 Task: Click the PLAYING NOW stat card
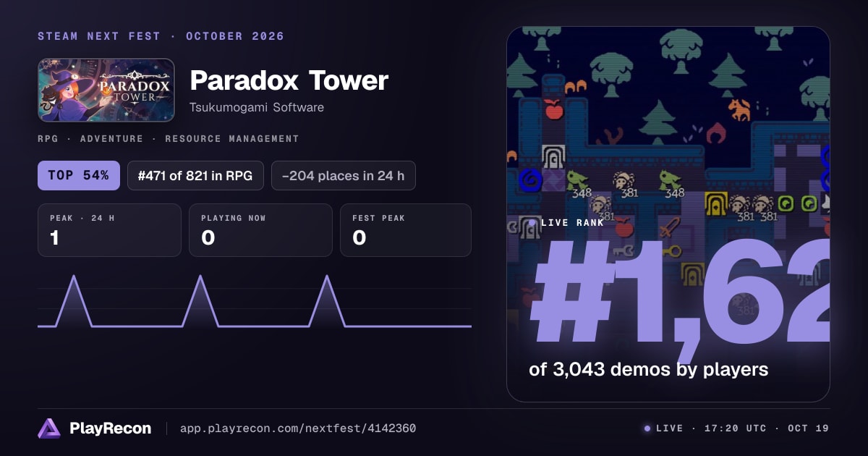260,230
